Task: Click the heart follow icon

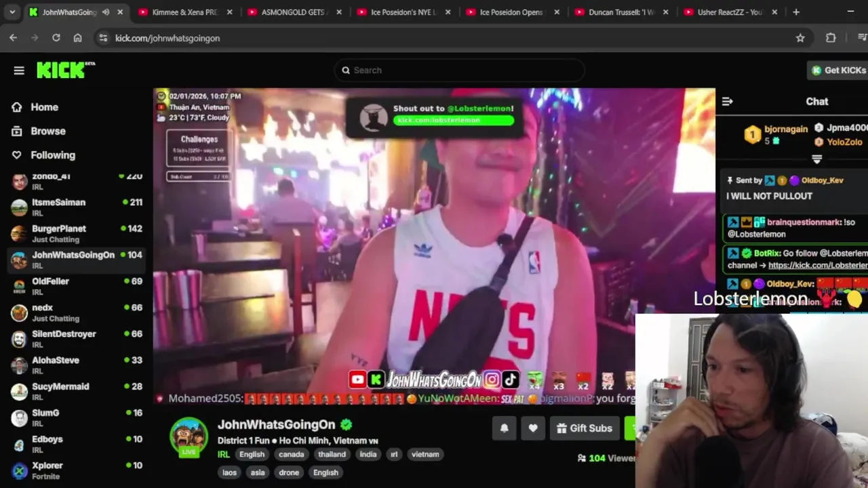Action: point(533,428)
